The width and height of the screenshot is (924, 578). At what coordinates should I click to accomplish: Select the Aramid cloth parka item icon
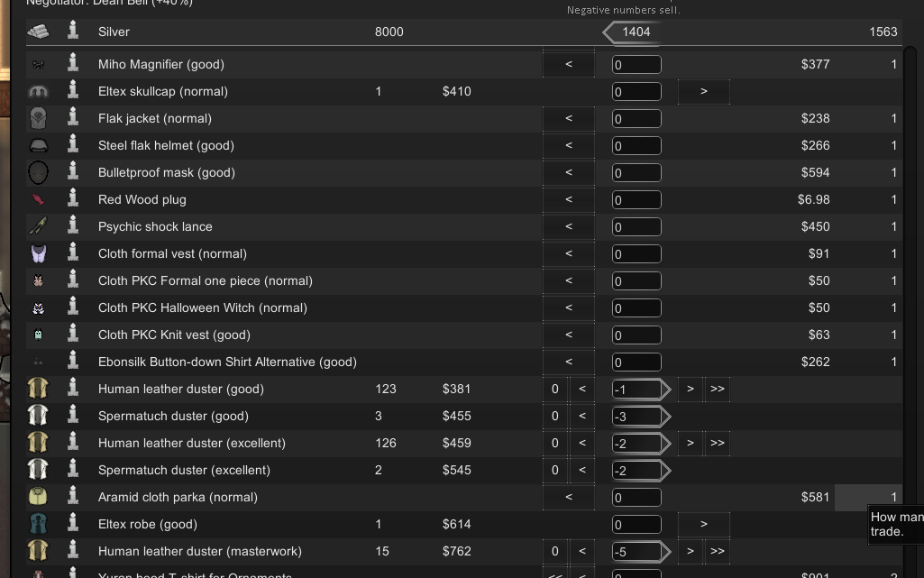point(38,497)
